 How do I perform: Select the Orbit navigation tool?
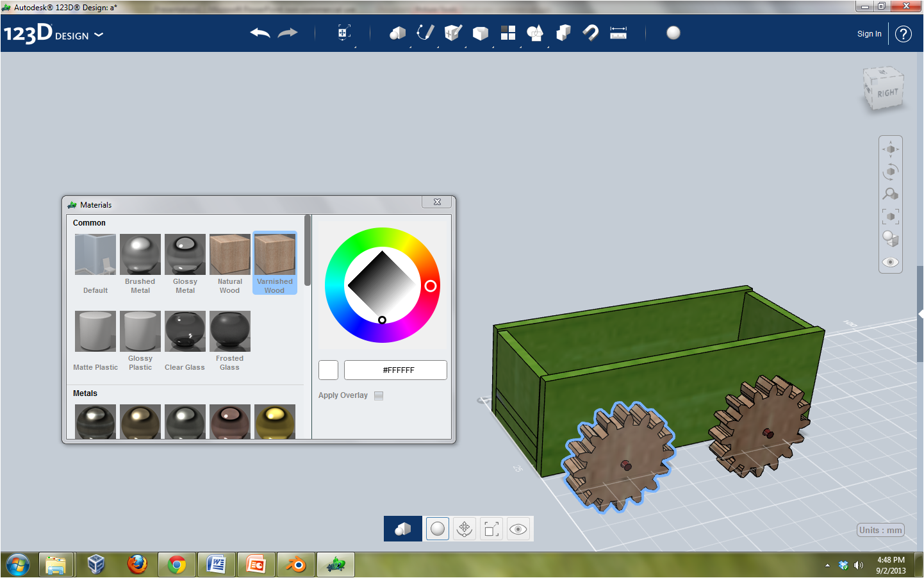coord(891,172)
